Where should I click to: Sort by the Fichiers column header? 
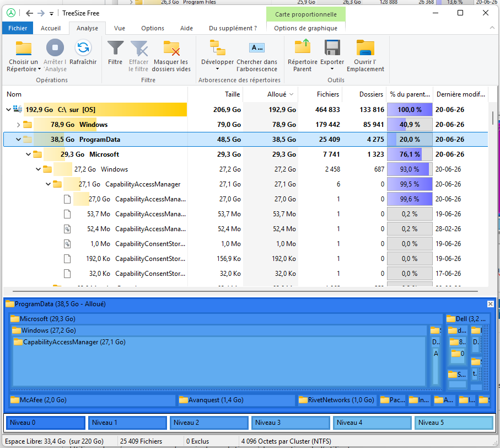(x=320, y=94)
